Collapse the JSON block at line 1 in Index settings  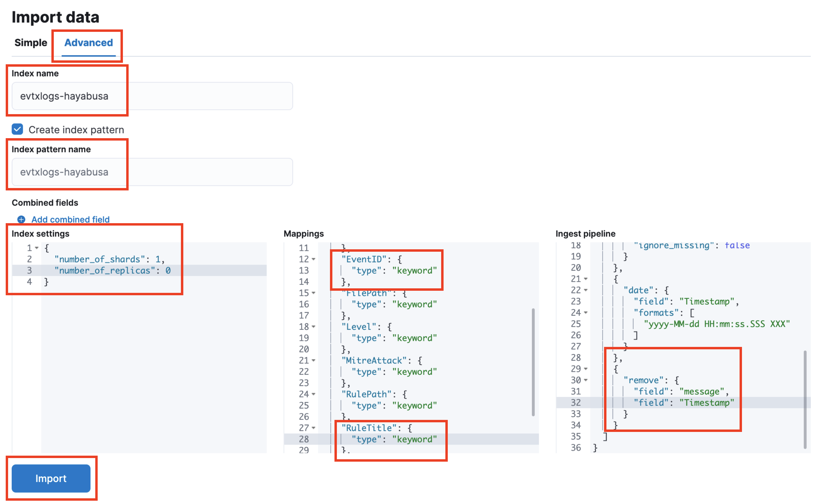[36, 248]
